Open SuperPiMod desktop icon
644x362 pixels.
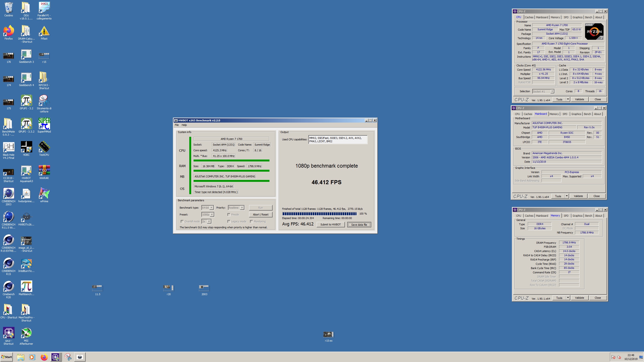44,126
